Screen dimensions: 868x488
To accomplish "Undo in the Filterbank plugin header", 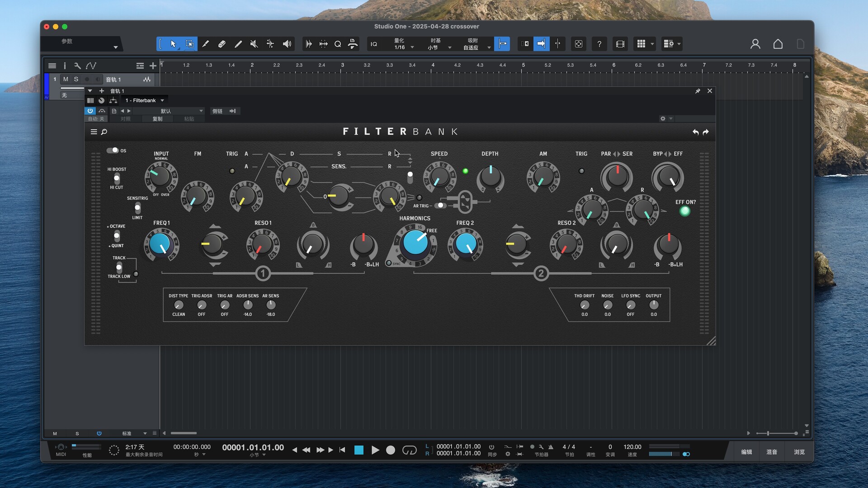I will [x=695, y=132].
